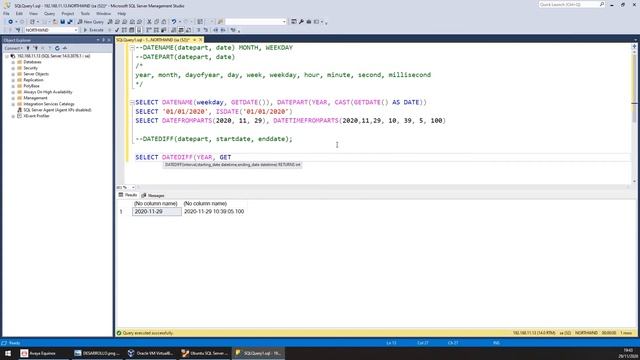The width and height of the screenshot is (640, 360).
Task: Expand the Server Objects folder node
Action: [13, 74]
